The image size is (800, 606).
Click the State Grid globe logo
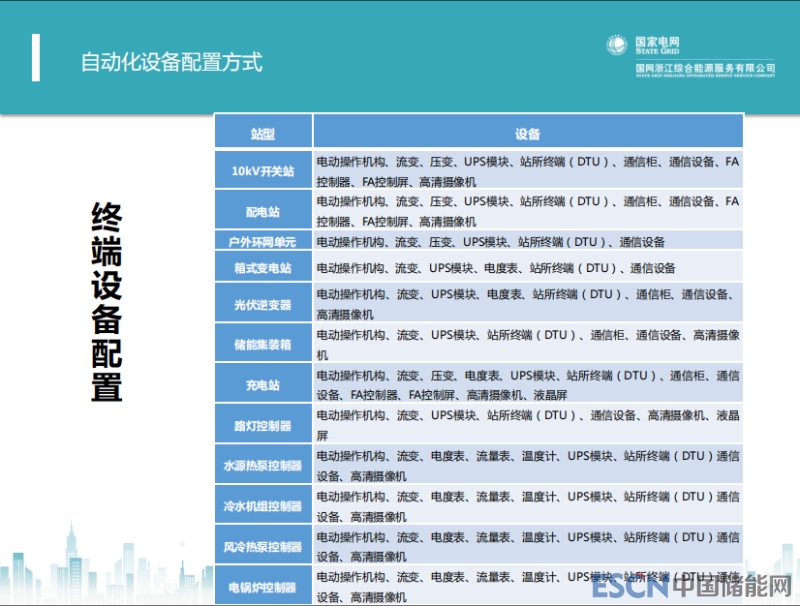pyautogui.click(x=618, y=45)
